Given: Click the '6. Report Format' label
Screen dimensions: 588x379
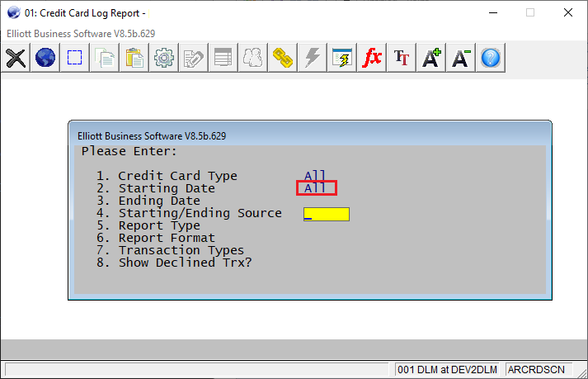Looking at the screenshot, I should [156, 238].
